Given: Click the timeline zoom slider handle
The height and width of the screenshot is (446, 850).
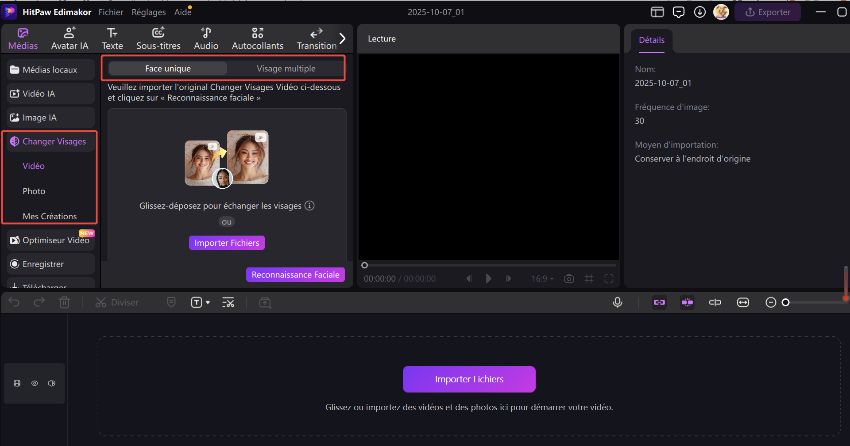Looking at the screenshot, I should [x=786, y=302].
